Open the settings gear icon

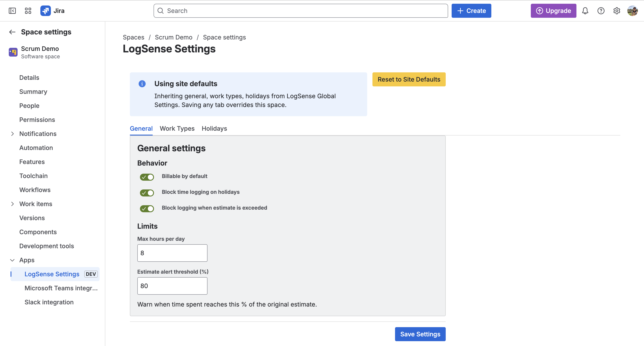617,11
